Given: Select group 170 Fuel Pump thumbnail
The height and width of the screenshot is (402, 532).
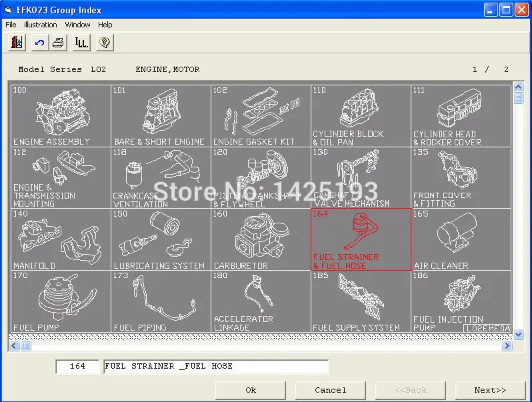Looking at the screenshot, I should coord(61,301).
